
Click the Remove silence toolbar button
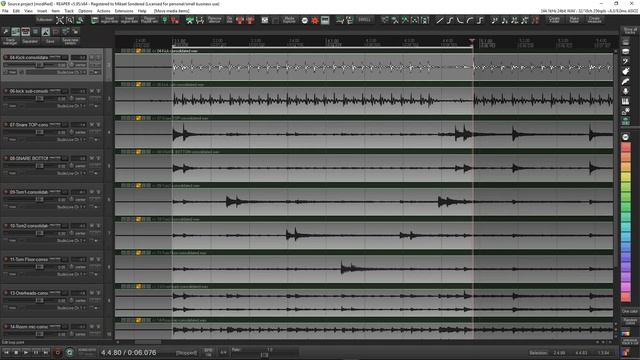click(214, 20)
